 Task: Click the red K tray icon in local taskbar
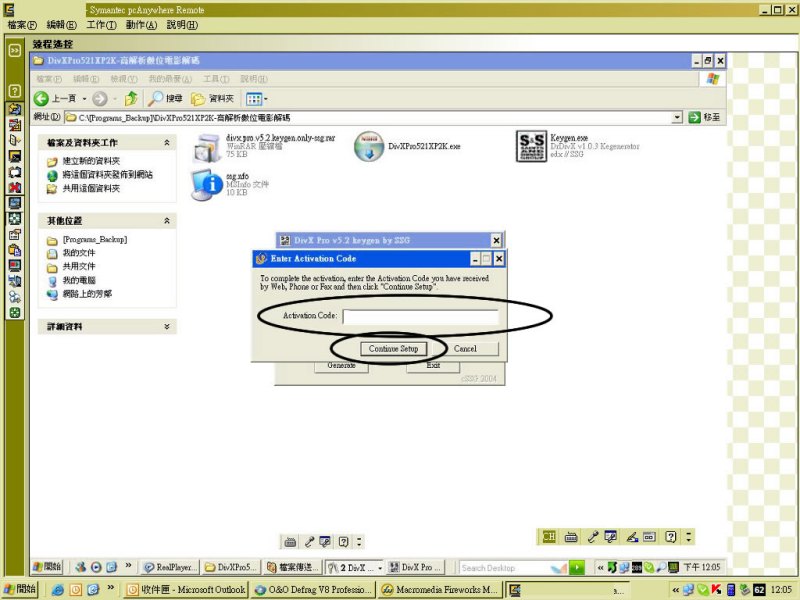coord(716,590)
